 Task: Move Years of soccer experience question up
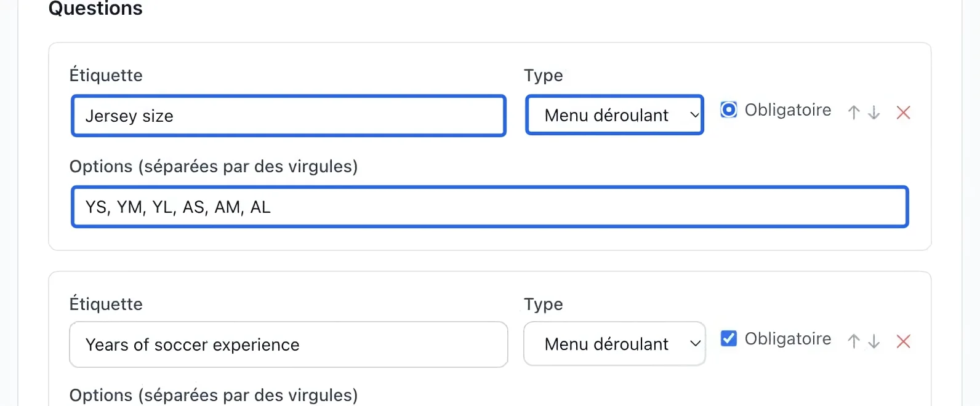[854, 341]
